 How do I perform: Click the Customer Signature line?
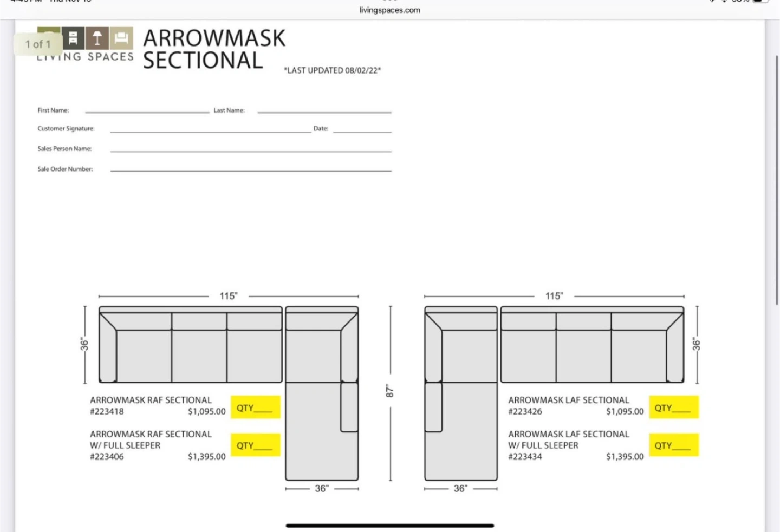tap(210, 129)
